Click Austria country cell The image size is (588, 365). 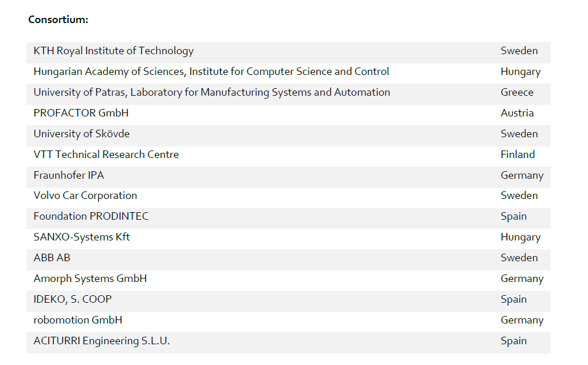[517, 113]
